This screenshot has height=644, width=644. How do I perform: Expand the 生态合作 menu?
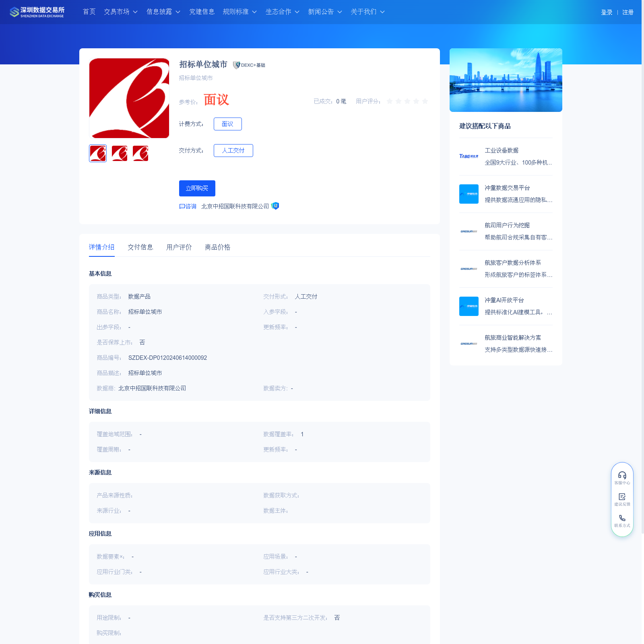(283, 12)
